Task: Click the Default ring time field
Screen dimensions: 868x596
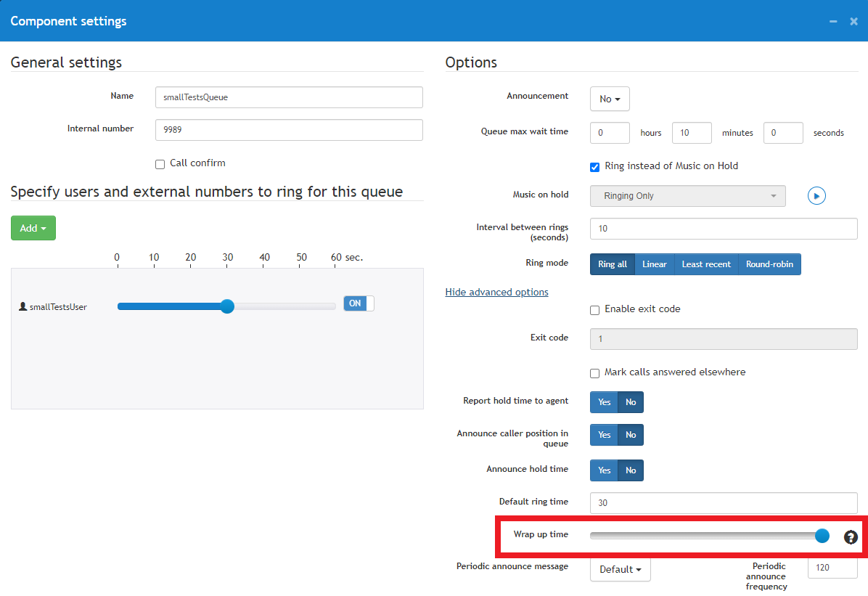Action: tap(724, 503)
